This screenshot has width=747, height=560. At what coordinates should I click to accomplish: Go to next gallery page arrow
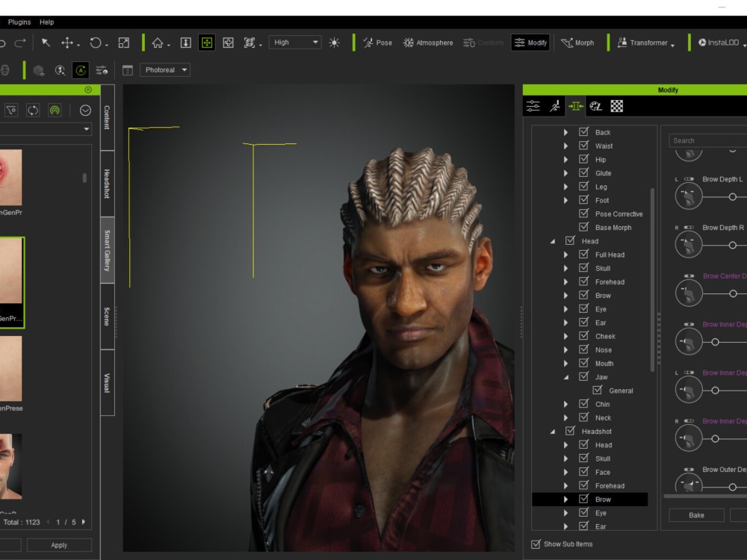pyautogui.click(x=84, y=522)
